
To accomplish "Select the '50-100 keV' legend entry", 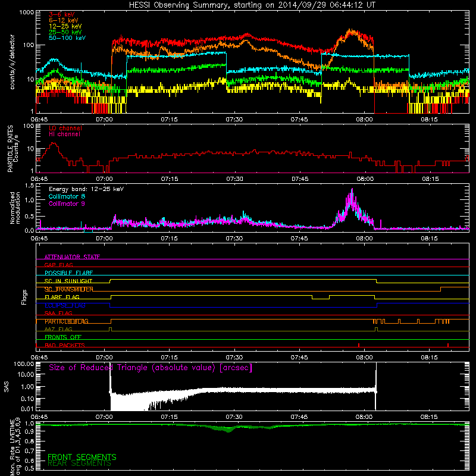I will [67, 38].
